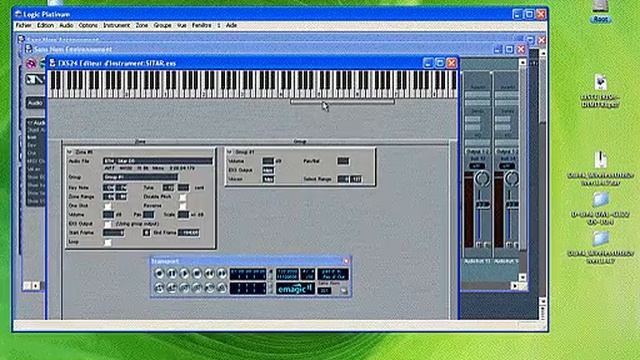Click the Pause button in Transport
Viewport: 640px width, 360px height.
click(x=172, y=273)
